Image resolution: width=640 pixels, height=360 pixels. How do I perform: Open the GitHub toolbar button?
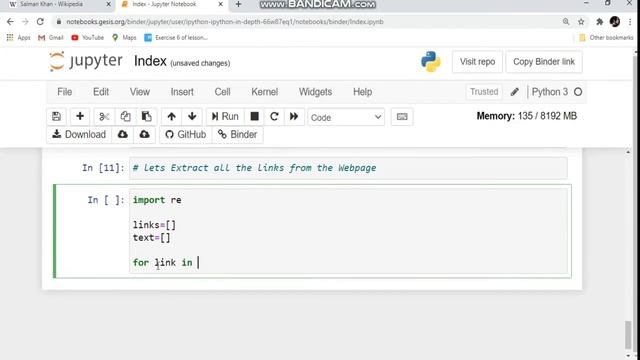[186, 135]
